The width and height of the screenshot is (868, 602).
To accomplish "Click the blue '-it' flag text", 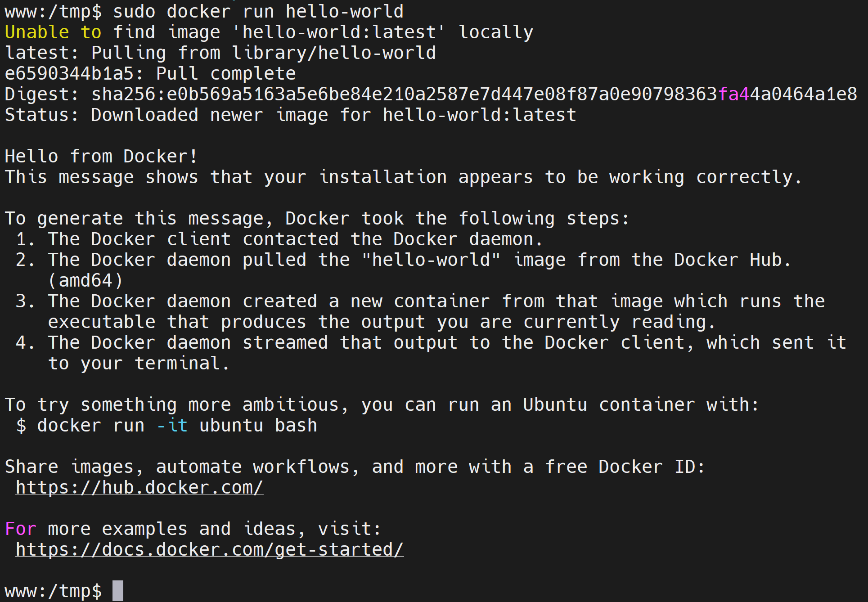I will coord(172,426).
